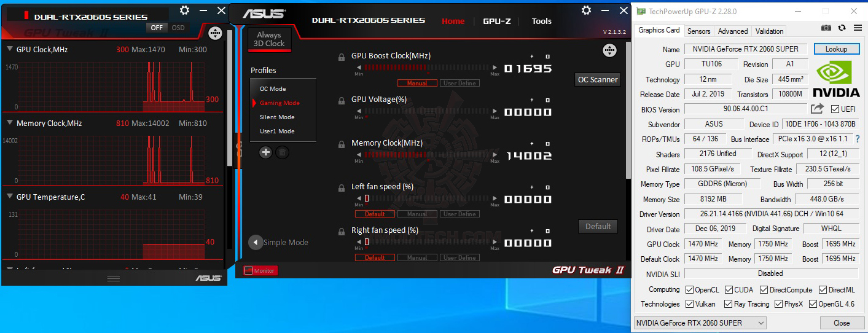868x333 pixels.
Task: Click the GPU Voltage slider track
Action: pos(427,111)
